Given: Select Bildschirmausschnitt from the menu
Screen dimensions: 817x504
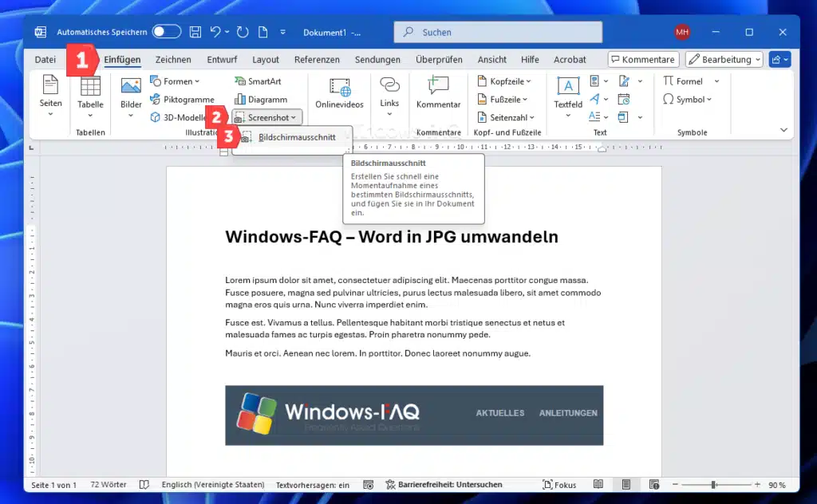Looking at the screenshot, I should coord(292,137).
